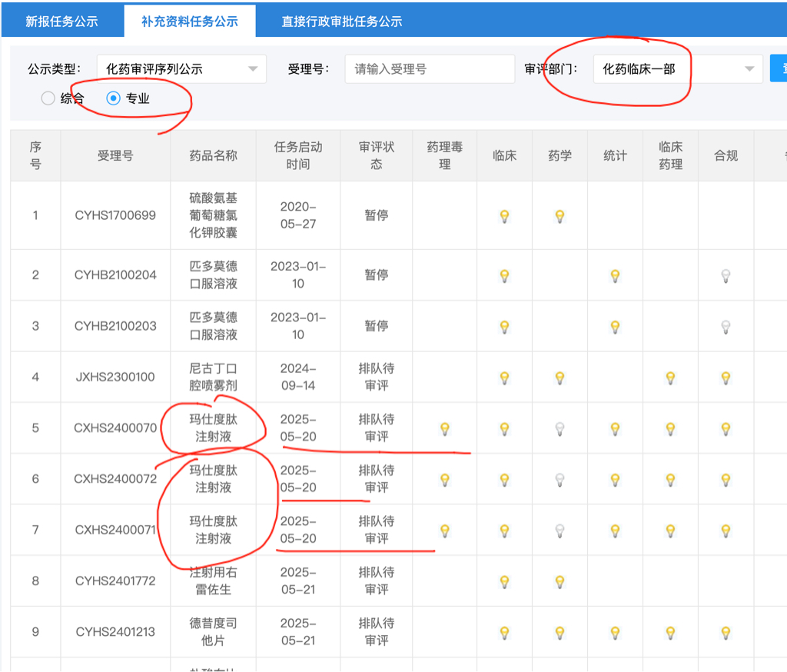The height and width of the screenshot is (672, 787).
Task: Click 药理毒理 bulb for CXHS2400070
Action: pos(445,429)
